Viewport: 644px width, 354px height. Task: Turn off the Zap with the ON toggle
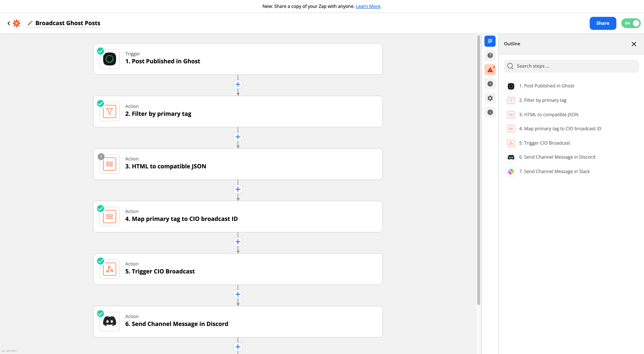click(630, 23)
